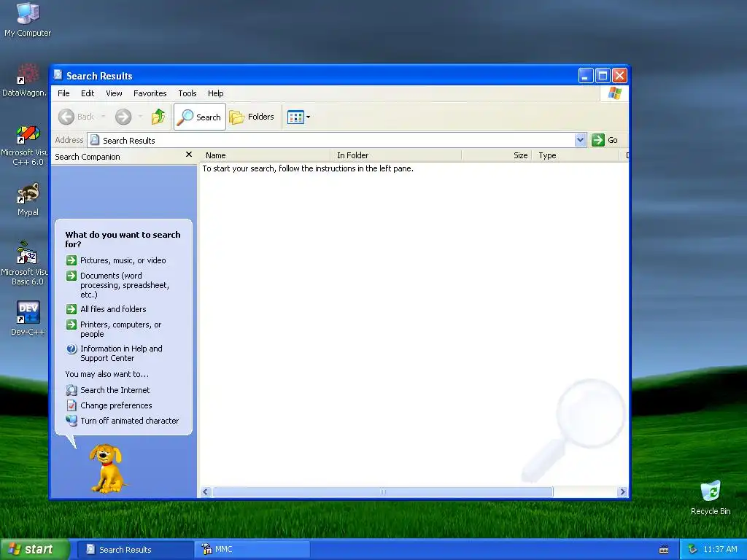
Task: Sort by Type column header
Action: coord(576,155)
